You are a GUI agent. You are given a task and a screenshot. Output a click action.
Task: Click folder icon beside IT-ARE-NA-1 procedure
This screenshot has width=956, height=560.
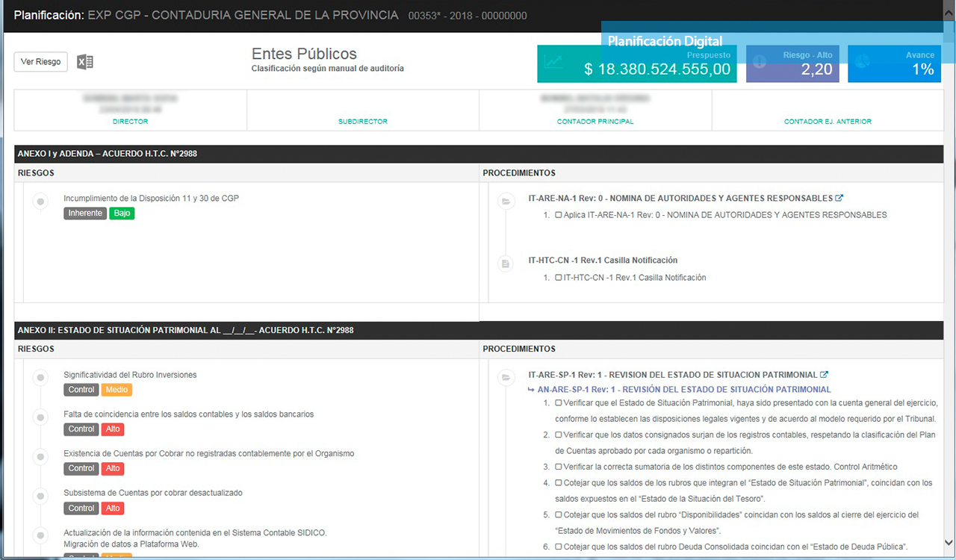(x=506, y=202)
